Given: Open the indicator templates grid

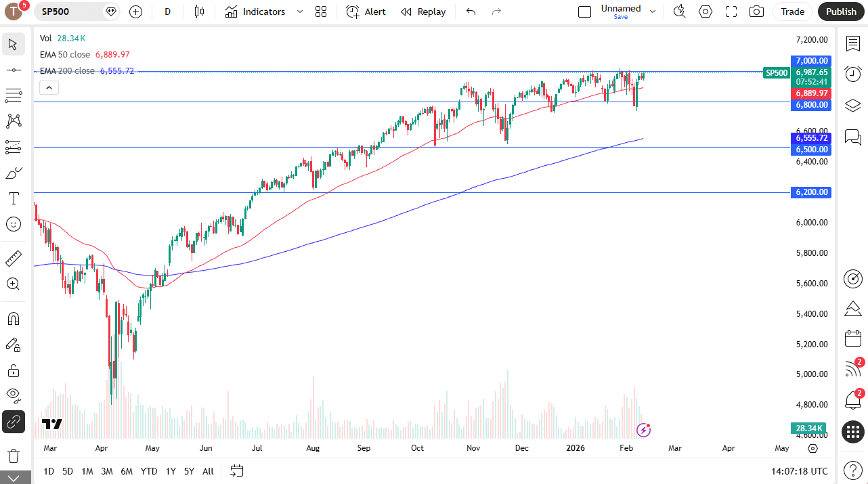Looking at the screenshot, I should click(321, 12).
